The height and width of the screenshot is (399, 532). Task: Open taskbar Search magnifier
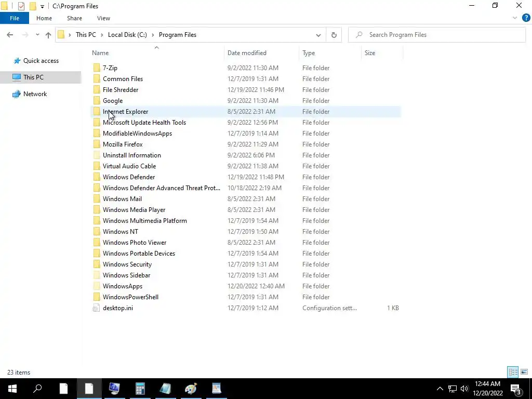point(37,389)
